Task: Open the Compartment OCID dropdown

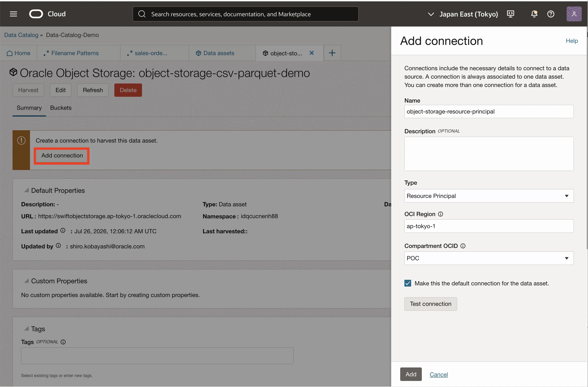Action: tap(489, 258)
